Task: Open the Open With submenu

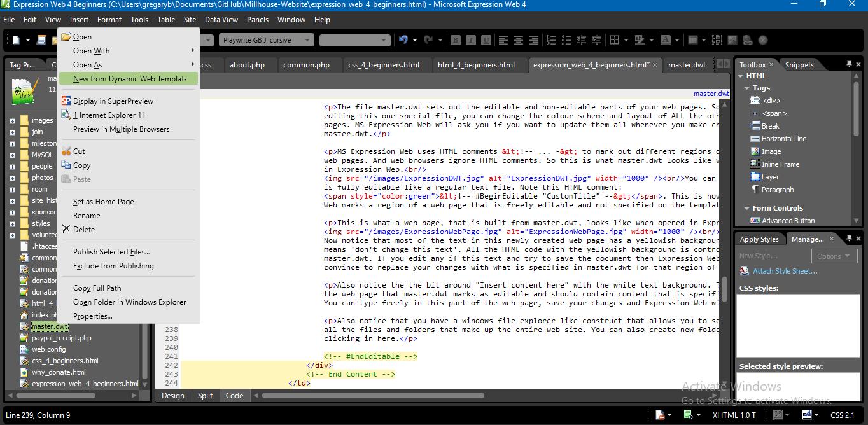Action: click(129, 51)
